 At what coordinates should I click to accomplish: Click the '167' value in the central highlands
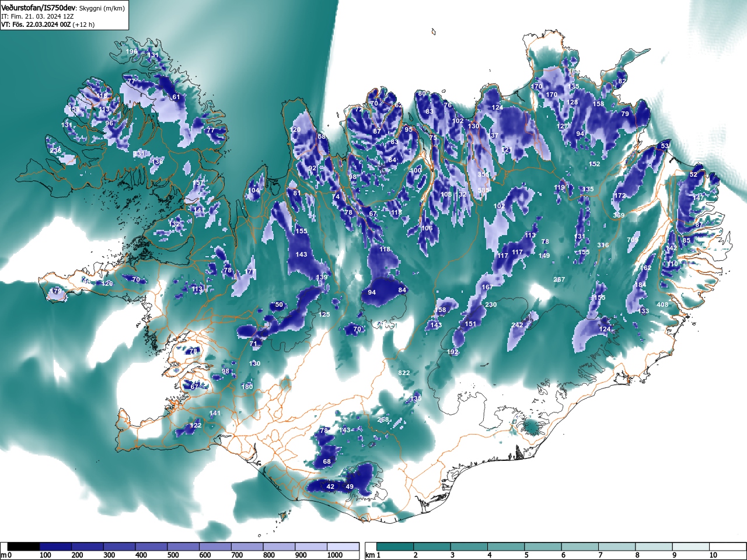tap(487, 287)
